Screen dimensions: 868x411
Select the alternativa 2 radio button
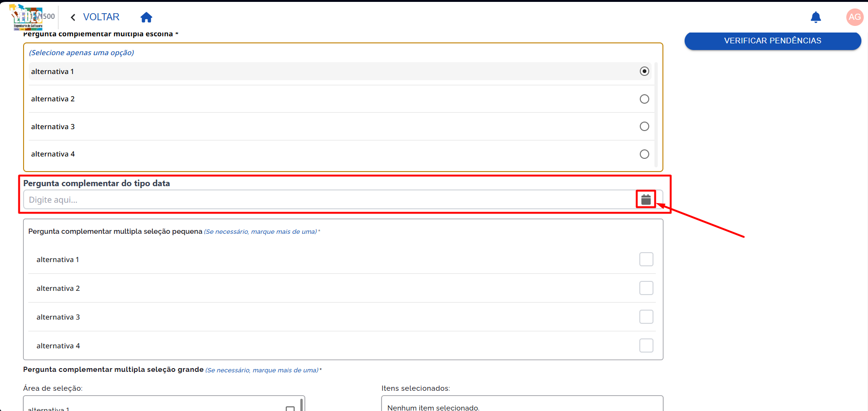point(645,99)
